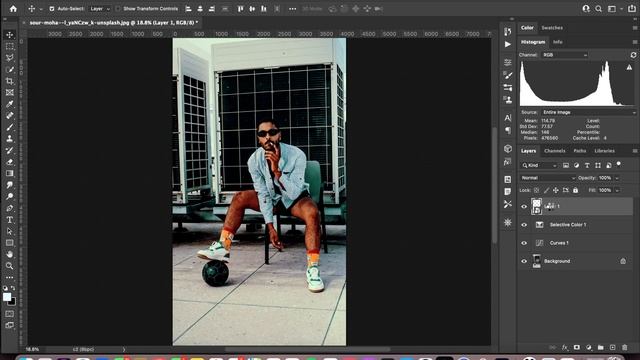
Task: Select the Rectangular Marquee tool
Action: tap(10, 46)
